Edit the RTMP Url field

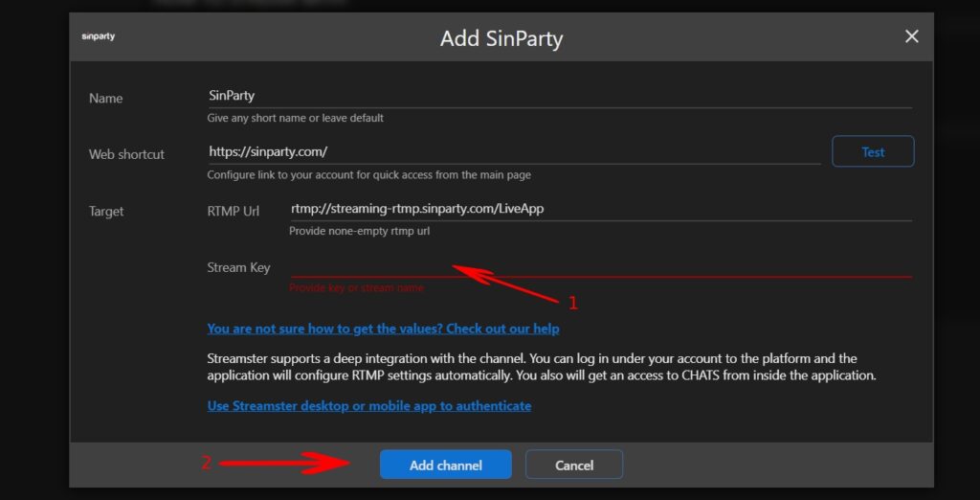point(600,209)
